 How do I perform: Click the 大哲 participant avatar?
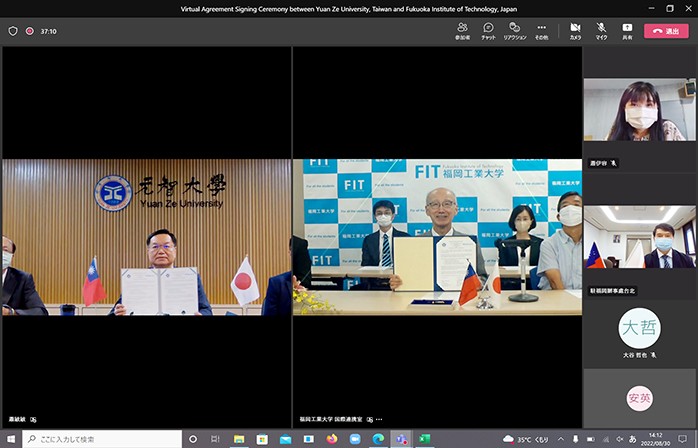[x=640, y=328]
